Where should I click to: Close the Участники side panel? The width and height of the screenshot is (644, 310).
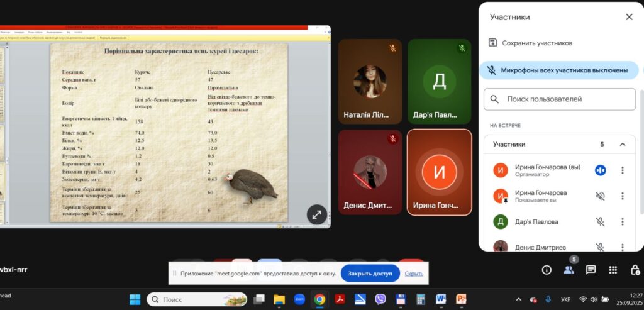click(629, 17)
